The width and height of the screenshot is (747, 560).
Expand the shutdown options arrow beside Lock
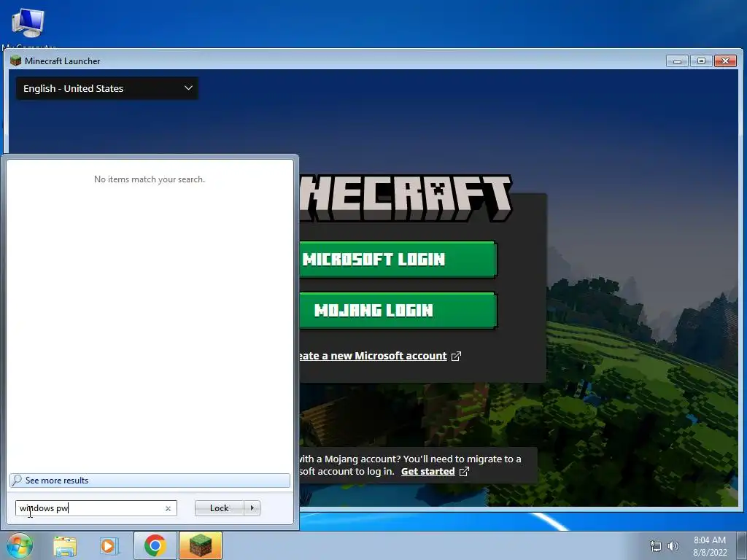tap(252, 508)
